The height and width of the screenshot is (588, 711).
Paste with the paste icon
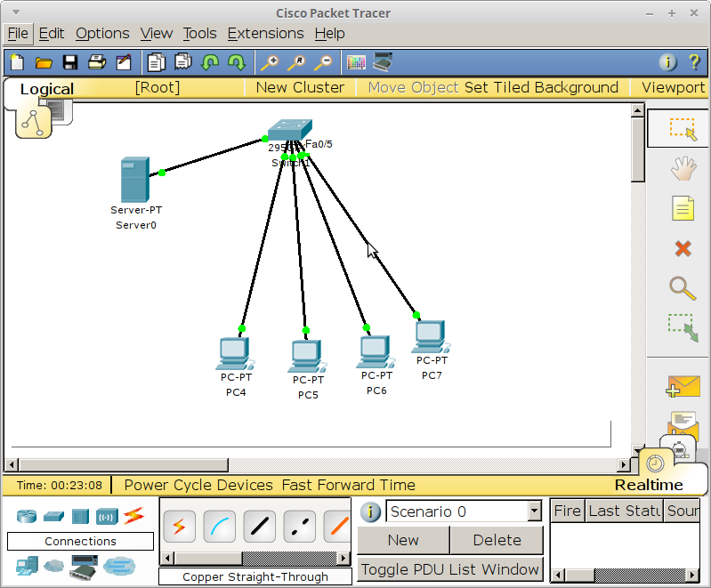coord(183,62)
